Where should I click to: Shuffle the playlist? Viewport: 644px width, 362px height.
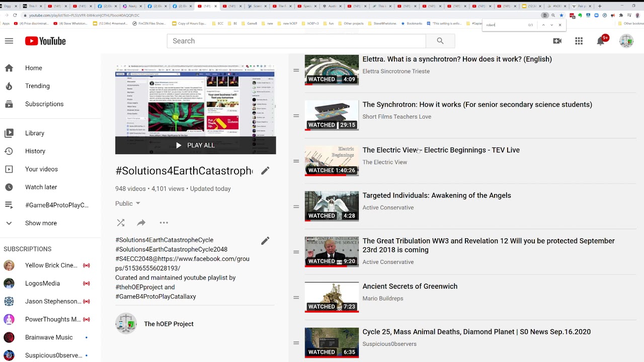click(x=121, y=223)
